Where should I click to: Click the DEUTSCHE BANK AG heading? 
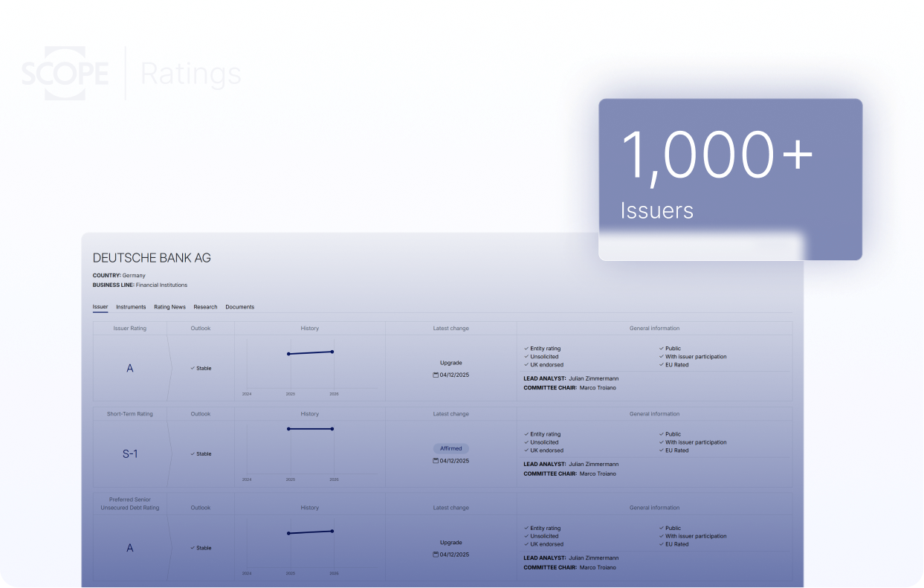click(x=152, y=258)
